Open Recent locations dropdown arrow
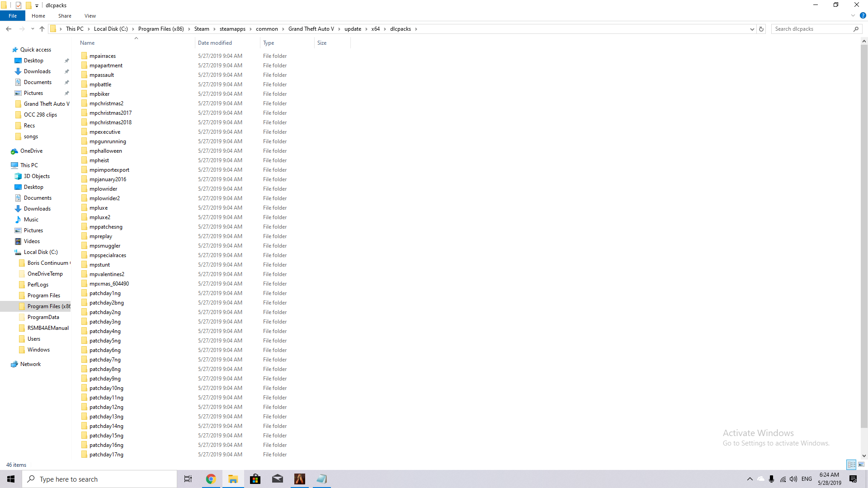 point(33,29)
